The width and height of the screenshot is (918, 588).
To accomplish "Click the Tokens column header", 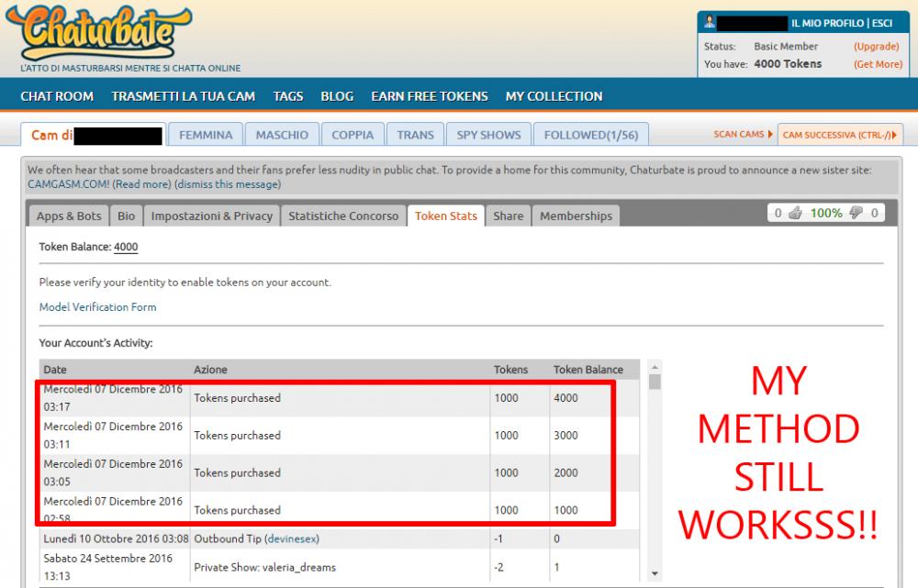I will (510, 370).
